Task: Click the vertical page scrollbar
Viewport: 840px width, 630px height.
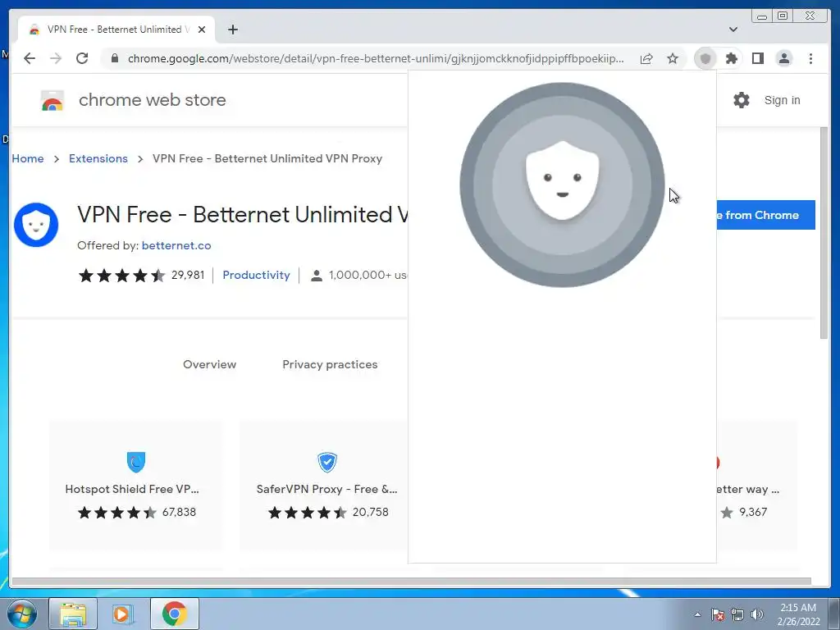Action: (x=824, y=232)
